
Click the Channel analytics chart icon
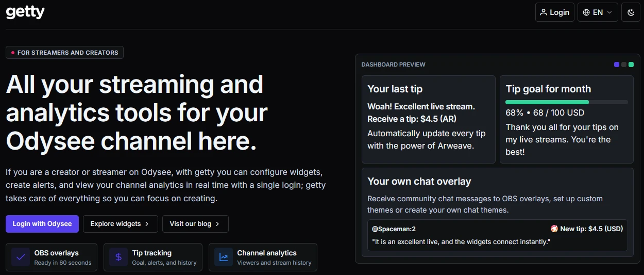(224, 257)
